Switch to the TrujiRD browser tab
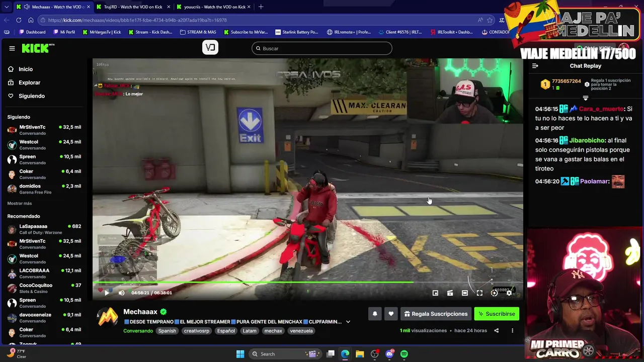The width and height of the screenshot is (644, 362). pos(133,7)
